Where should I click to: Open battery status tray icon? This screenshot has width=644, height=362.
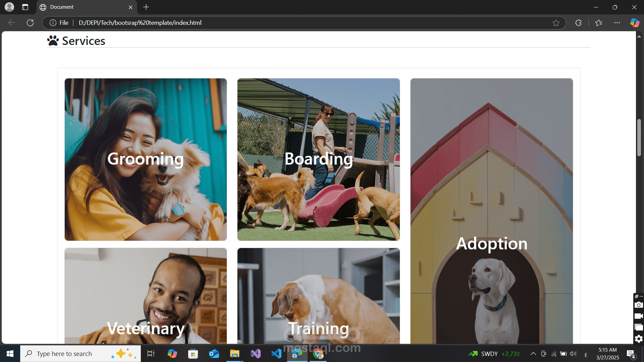563,354
